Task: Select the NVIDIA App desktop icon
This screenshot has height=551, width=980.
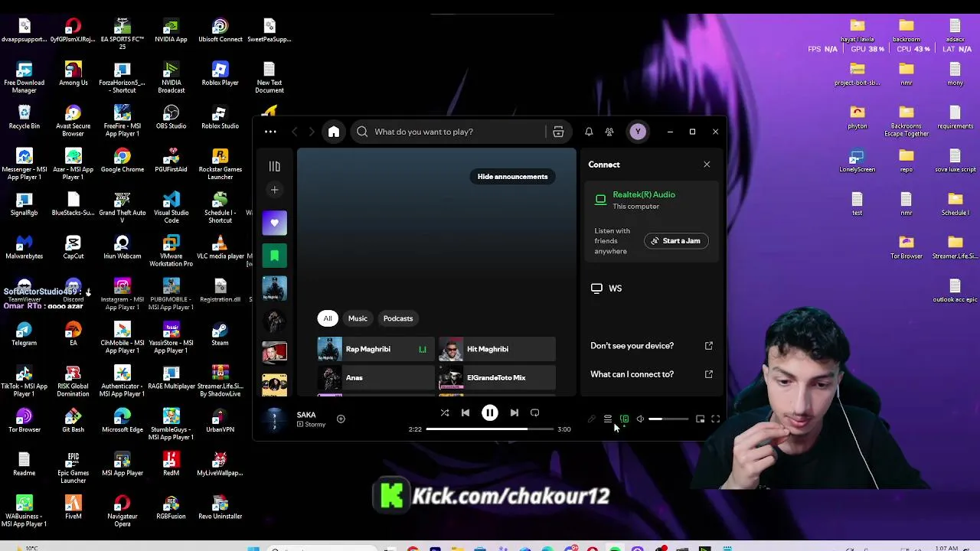Action: 171,31
